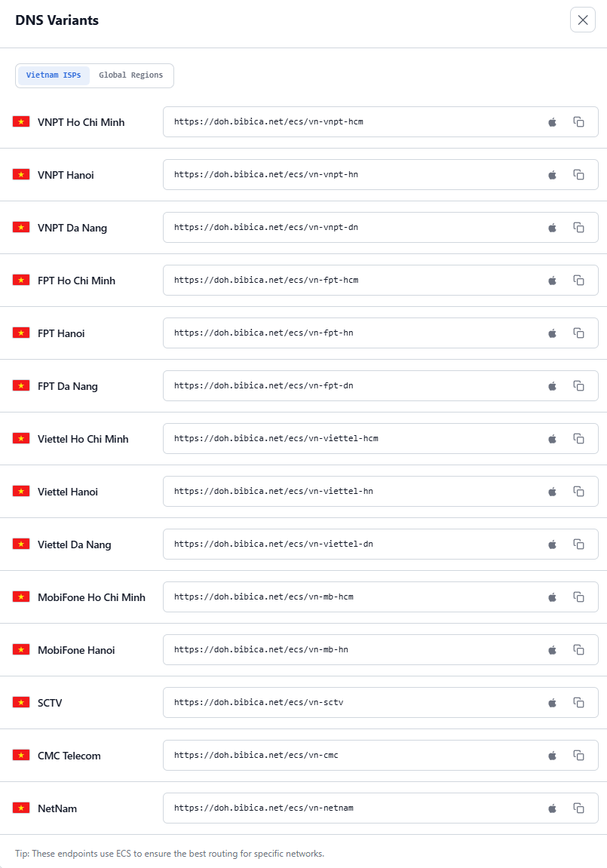Copy the FPT Hanoi DNS URL
Viewport: 607px width, 868px height.
[x=578, y=333]
